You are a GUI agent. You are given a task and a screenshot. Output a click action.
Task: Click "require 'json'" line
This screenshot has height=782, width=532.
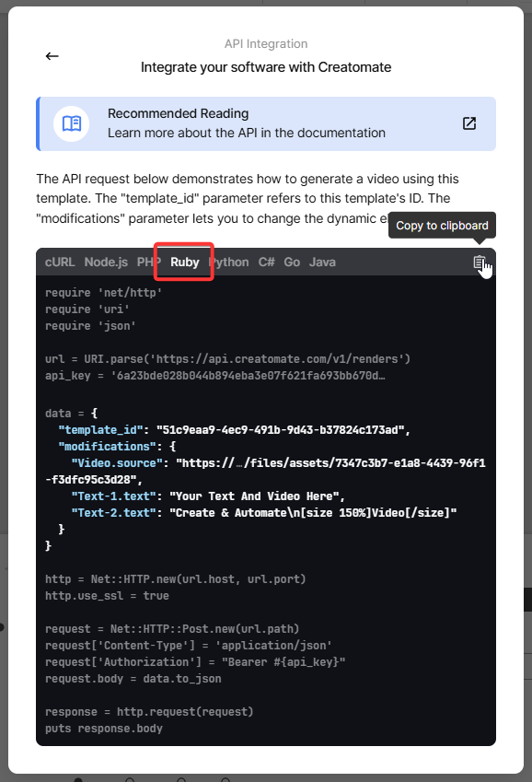[x=91, y=326]
